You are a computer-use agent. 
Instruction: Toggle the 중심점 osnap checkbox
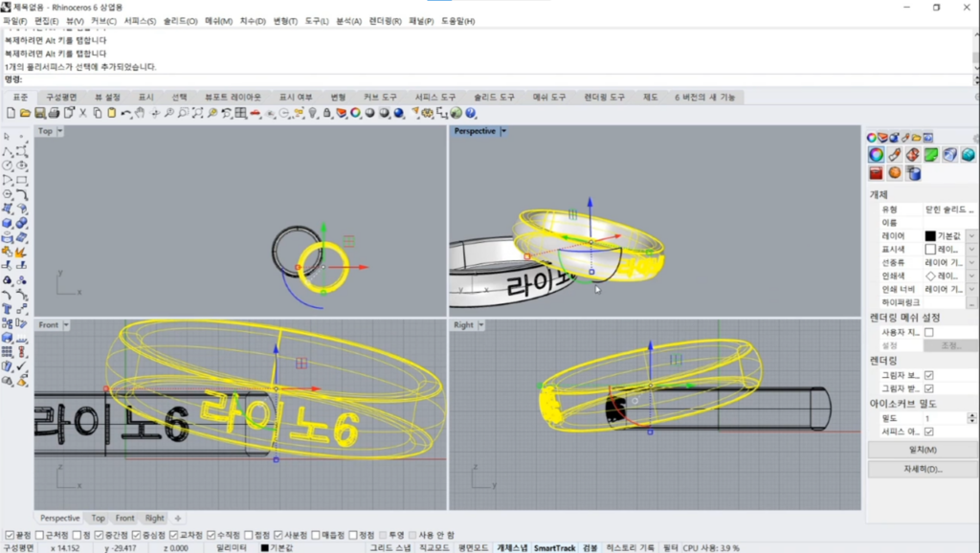[x=136, y=535]
